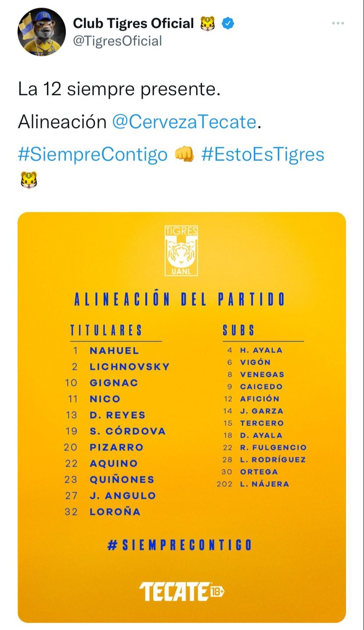Click the blue verified badge
The height and width of the screenshot is (630, 364).
point(227,23)
